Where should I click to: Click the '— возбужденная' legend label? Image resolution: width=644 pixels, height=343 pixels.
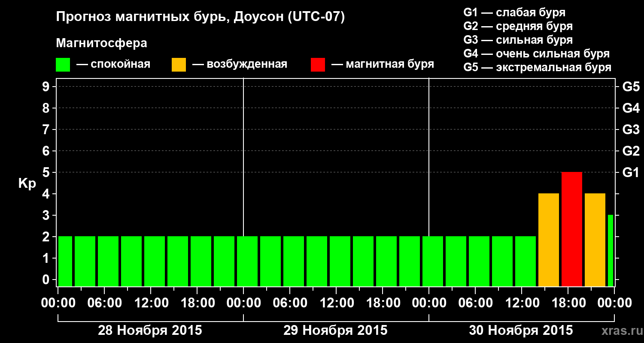pos(240,65)
